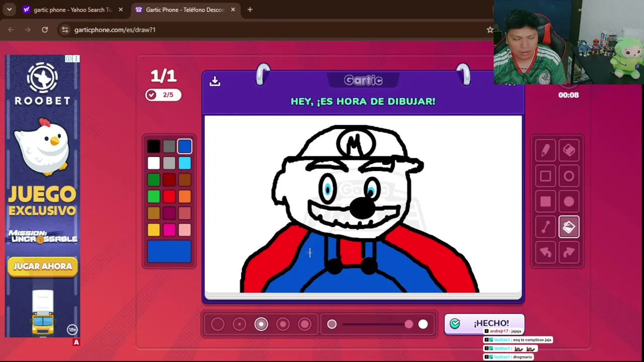Open the tab search dropdown arrow
Image resolution: width=644 pixels, height=362 pixels.
click(9, 10)
